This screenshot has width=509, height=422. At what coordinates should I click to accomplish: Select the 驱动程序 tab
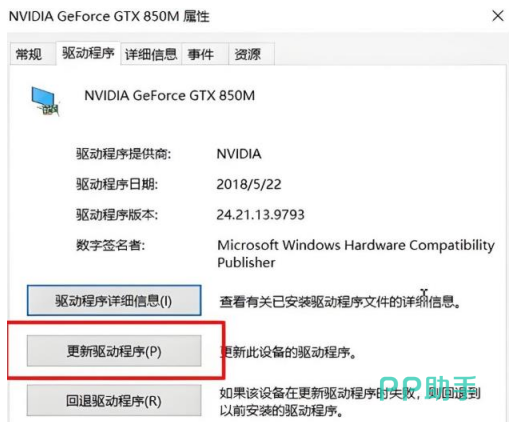point(88,53)
